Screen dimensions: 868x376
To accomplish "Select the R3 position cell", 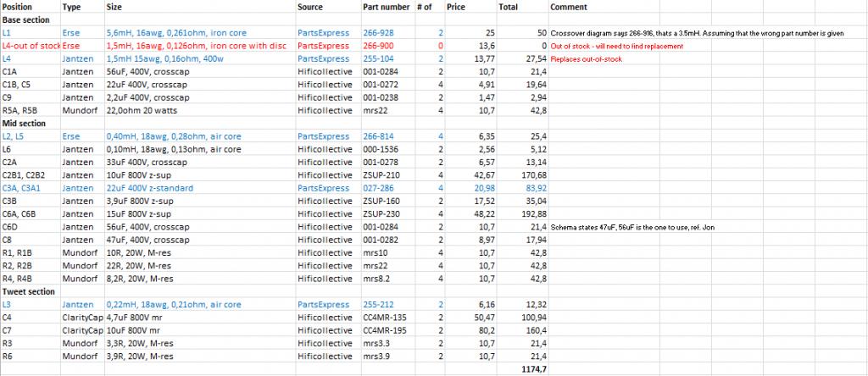I will (x=31, y=343).
